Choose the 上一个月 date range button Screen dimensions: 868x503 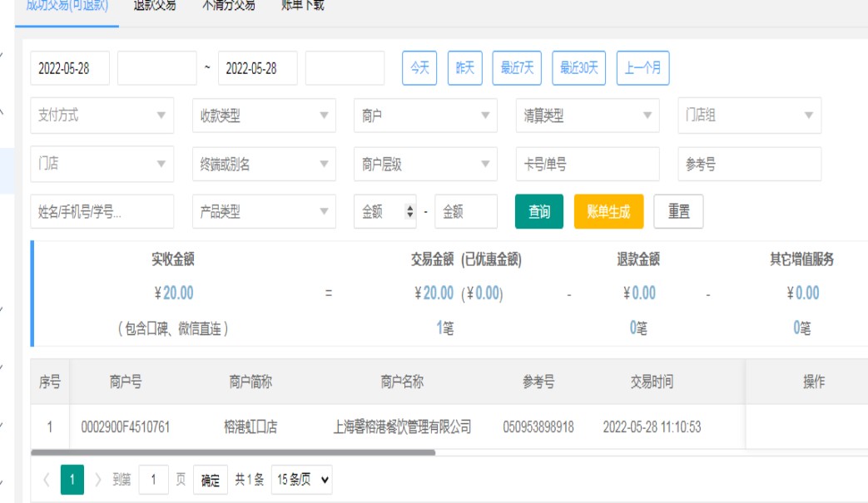[x=642, y=68]
